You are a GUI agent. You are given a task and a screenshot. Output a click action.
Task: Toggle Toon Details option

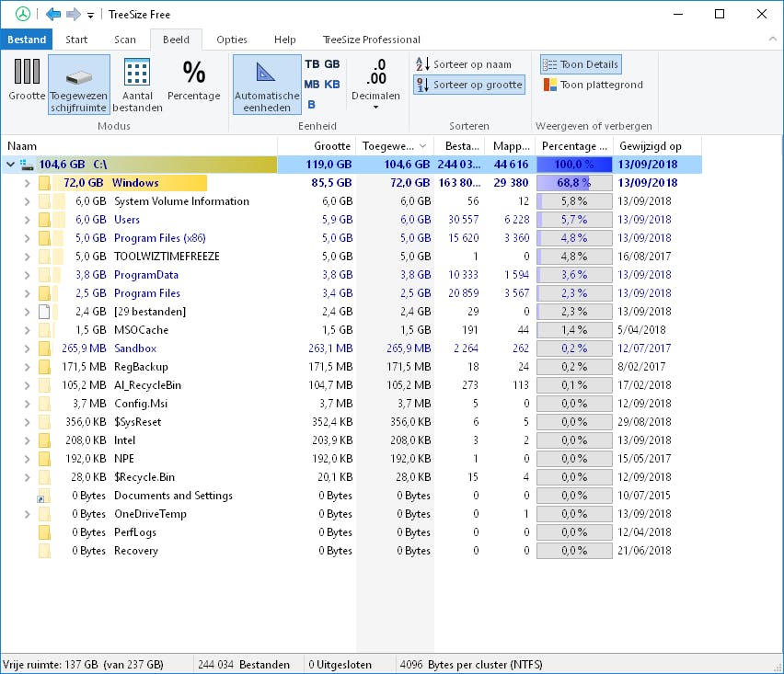click(581, 64)
